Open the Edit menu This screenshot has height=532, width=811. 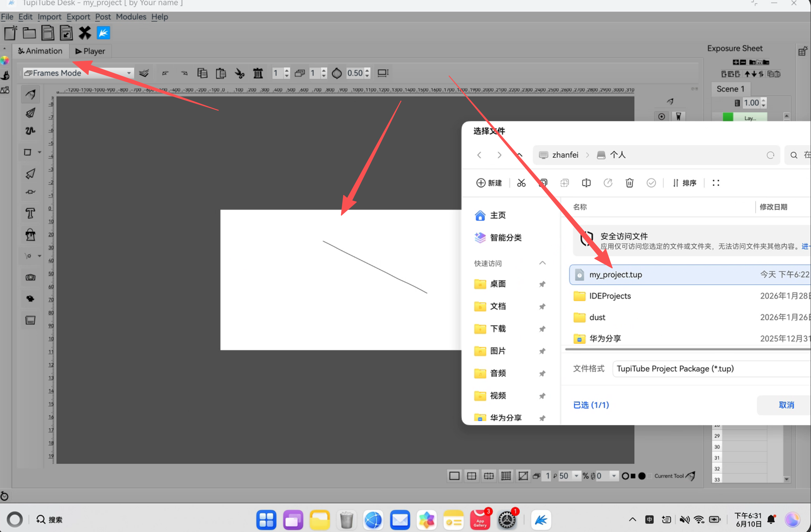[x=25, y=17]
